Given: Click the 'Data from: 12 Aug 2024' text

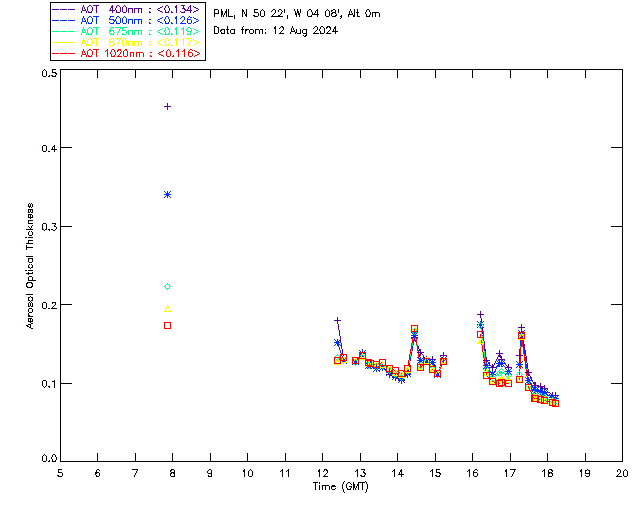Looking at the screenshot, I should pyautogui.click(x=276, y=31).
